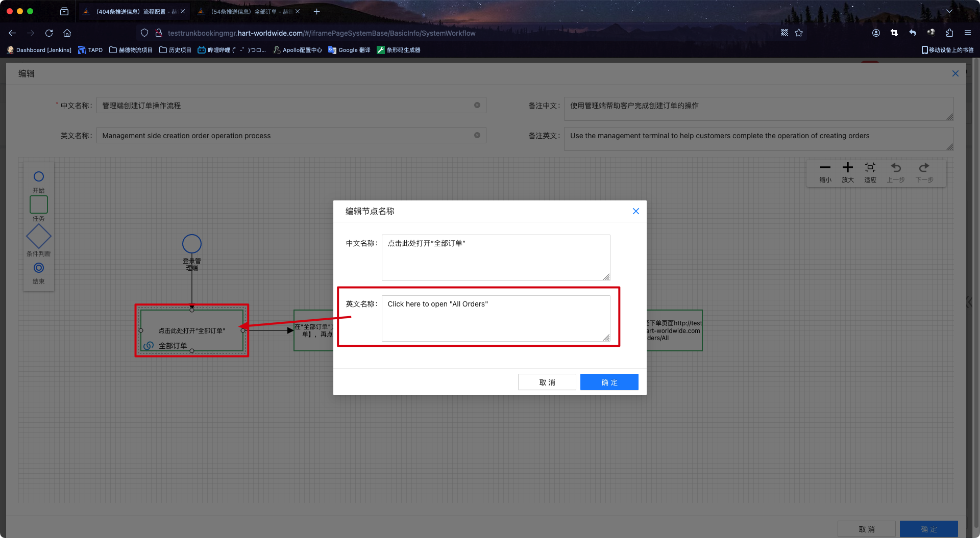Cancel the node name dialog via 取消
The image size is (980, 538).
pyautogui.click(x=547, y=382)
